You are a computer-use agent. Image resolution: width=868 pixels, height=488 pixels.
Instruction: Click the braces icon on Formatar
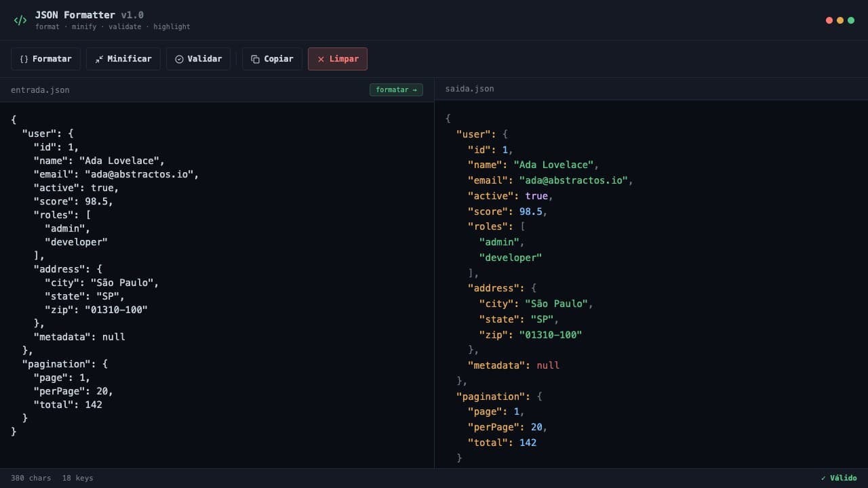(24, 59)
